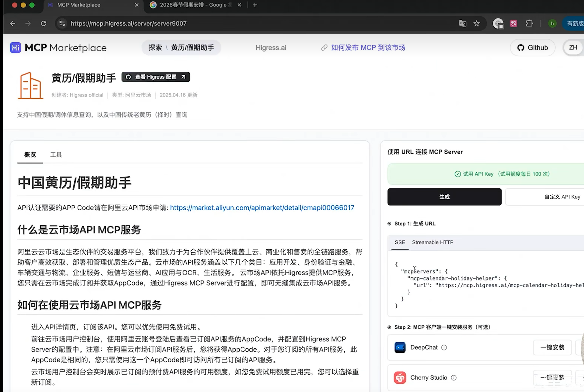
Task: Toggle the ZH language switch
Action: point(573,48)
